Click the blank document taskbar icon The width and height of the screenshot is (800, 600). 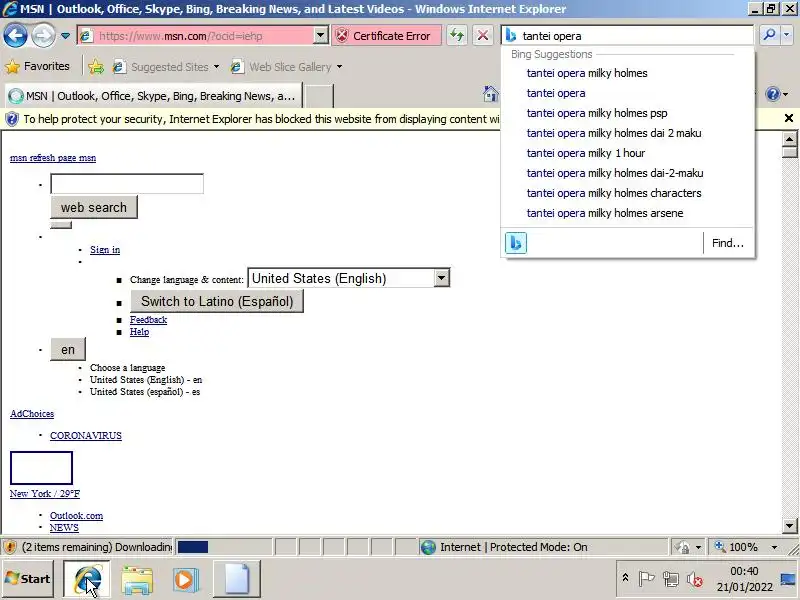[237, 579]
